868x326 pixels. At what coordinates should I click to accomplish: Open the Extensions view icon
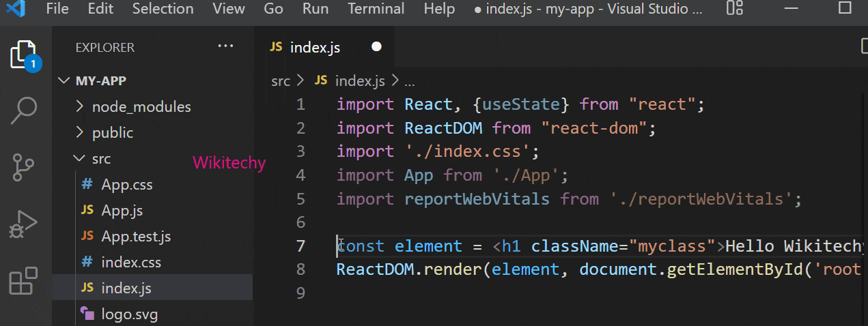click(24, 280)
